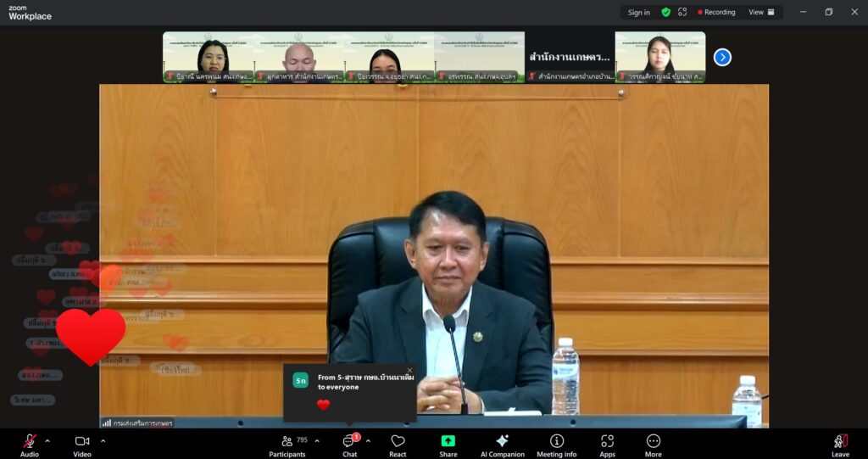868x459 pixels.
Task: Click the green encryption shield icon
Action: (666, 13)
